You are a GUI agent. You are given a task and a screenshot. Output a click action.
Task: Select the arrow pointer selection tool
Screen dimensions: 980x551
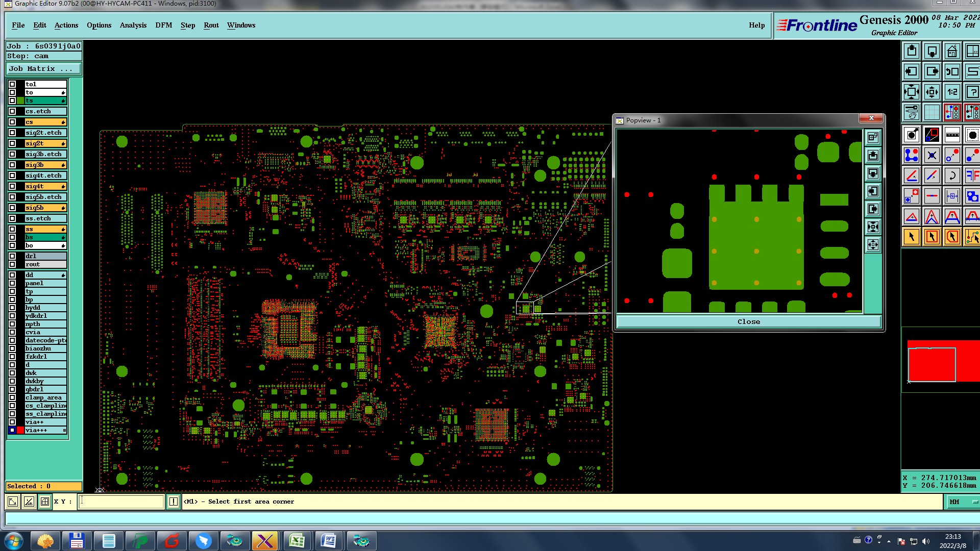912,237
